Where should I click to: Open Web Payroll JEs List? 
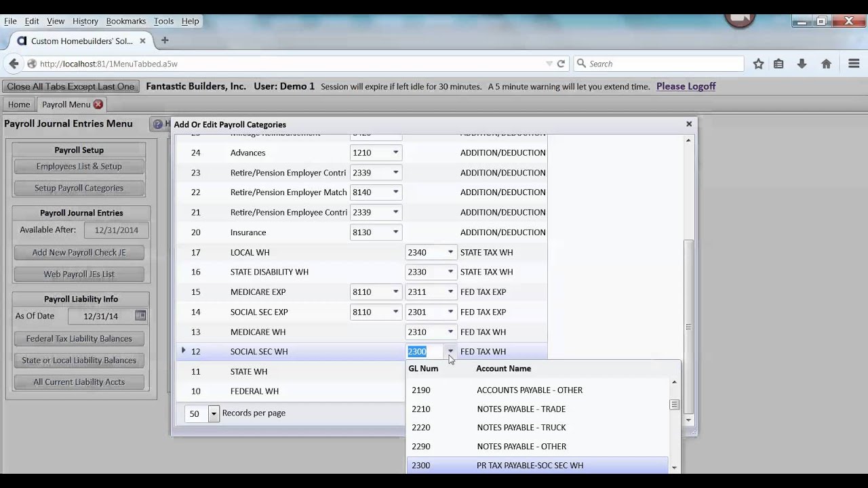point(79,274)
